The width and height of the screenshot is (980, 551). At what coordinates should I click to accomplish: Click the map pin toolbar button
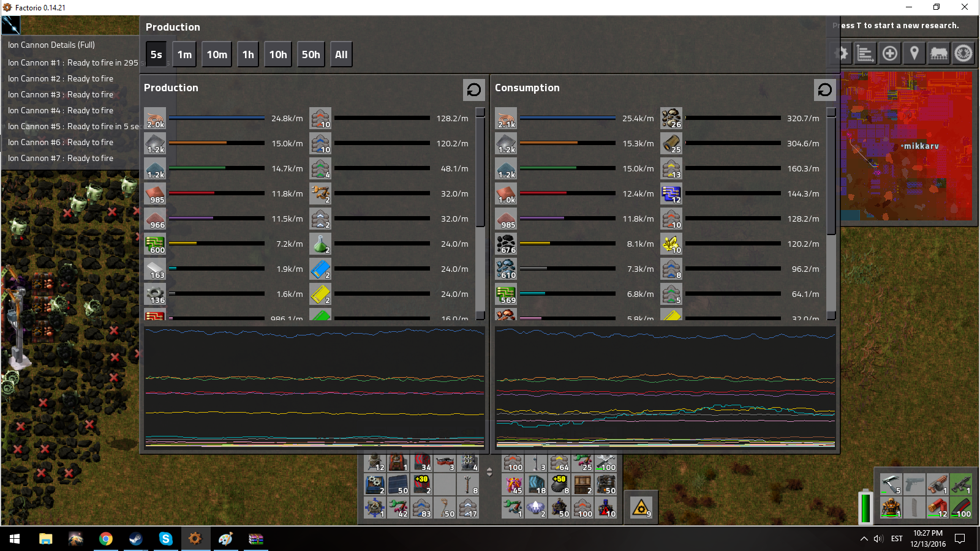click(x=914, y=53)
